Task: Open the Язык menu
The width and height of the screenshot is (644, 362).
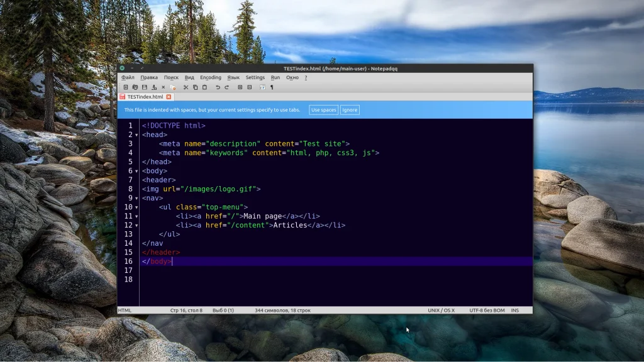Action: 233,77
